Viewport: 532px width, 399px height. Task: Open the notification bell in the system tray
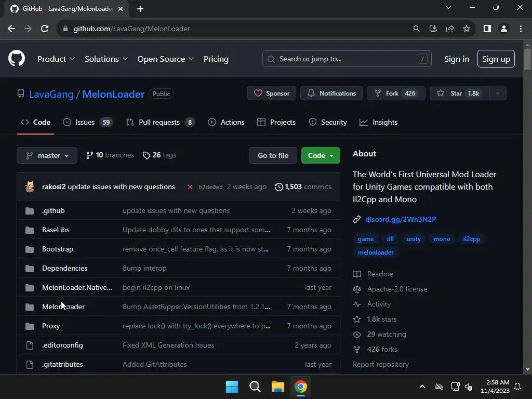pos(518,387)
